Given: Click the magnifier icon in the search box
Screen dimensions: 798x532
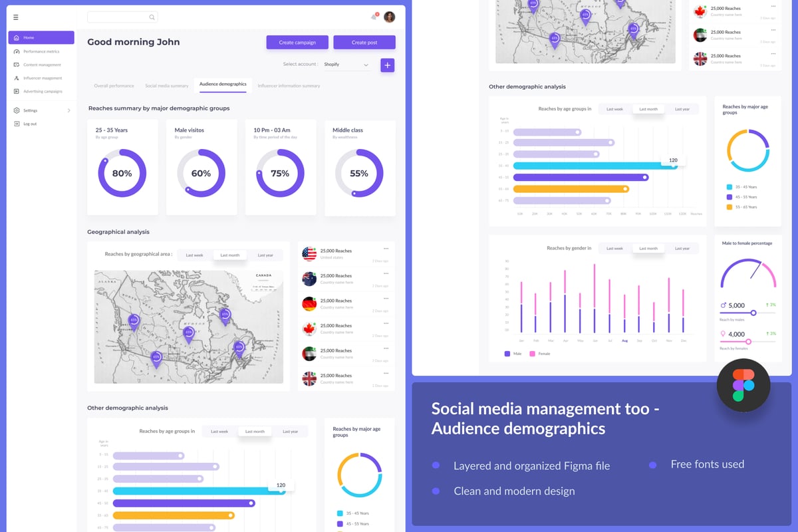Looking at the screenshot, I should coord(152,17).
